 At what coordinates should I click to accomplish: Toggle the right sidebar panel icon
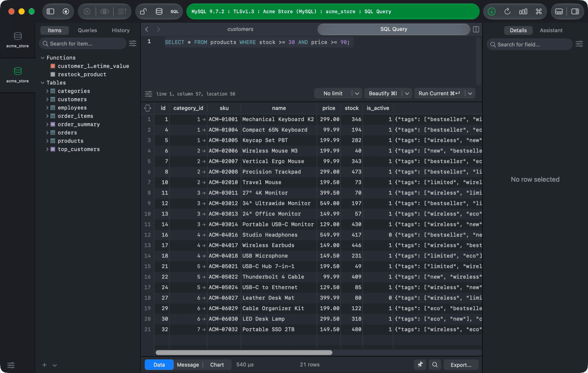pyautogui.click(x=575, y=11)
